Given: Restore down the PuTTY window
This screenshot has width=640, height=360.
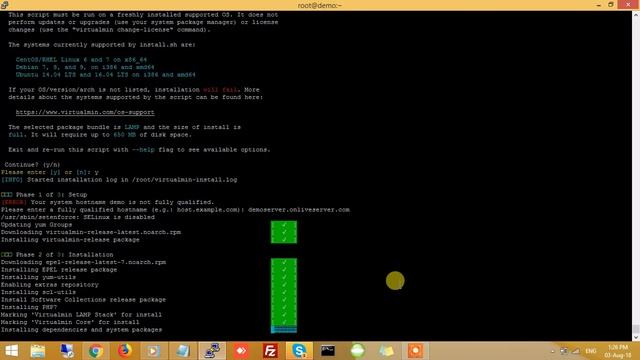Looking at the screenshot, I should (x=611, y=5).
